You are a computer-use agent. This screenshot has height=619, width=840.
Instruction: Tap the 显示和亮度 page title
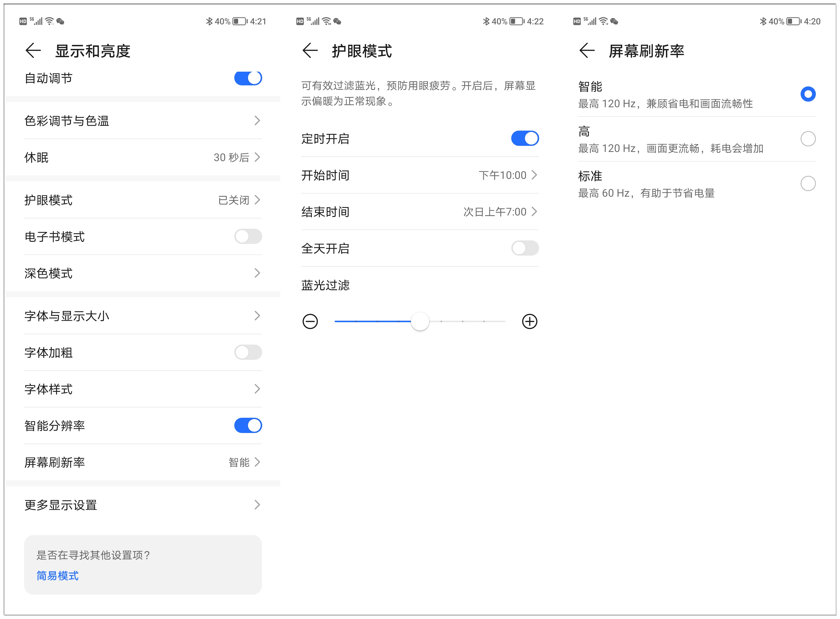[92, 51]
